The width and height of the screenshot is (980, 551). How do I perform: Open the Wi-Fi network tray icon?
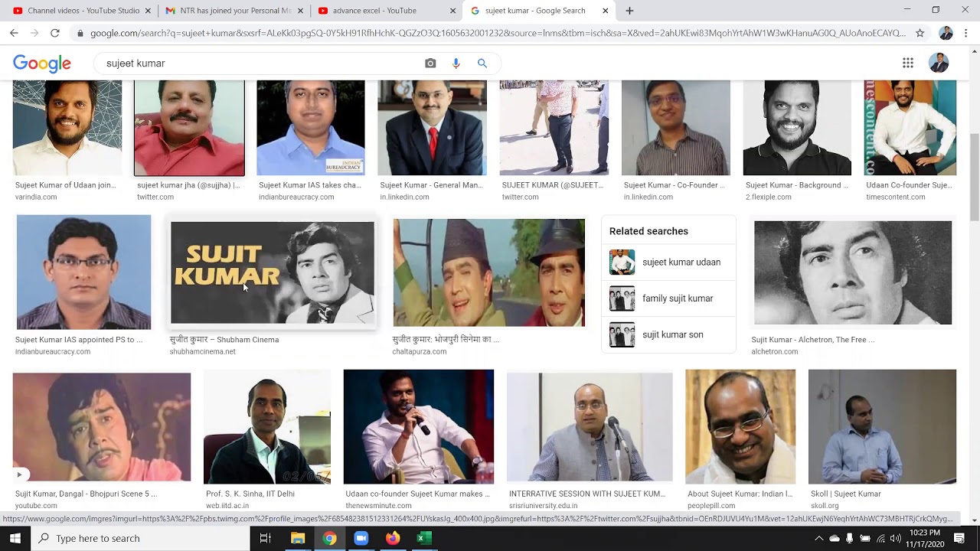pos(880,539)
